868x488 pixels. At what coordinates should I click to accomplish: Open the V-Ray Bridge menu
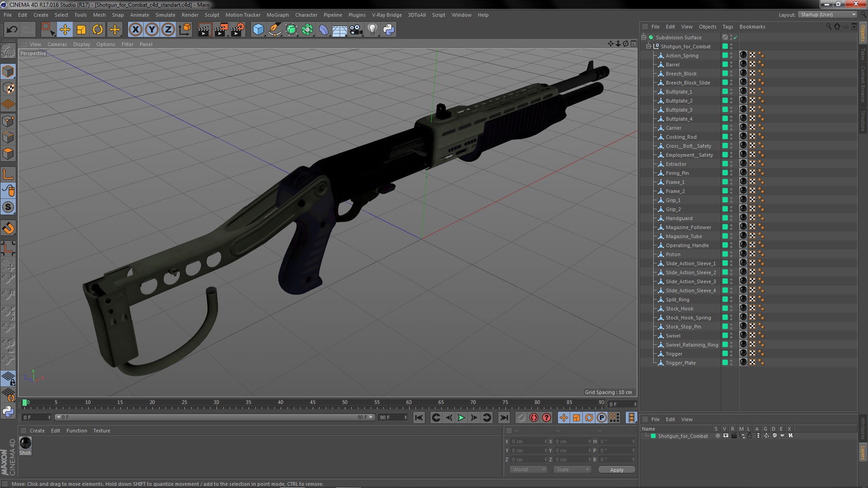[x=387, y=15]
